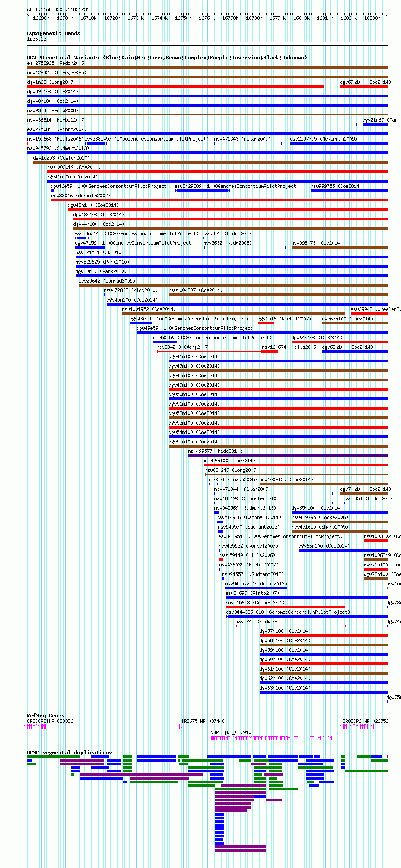Open variant esv33046 (deSmith2007)

click(81, 196)
